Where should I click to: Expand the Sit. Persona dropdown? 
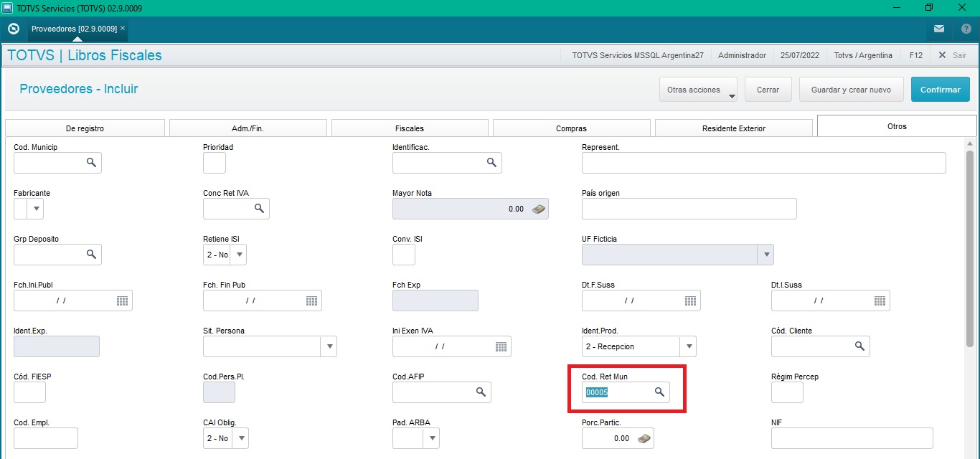coord(329,346)
